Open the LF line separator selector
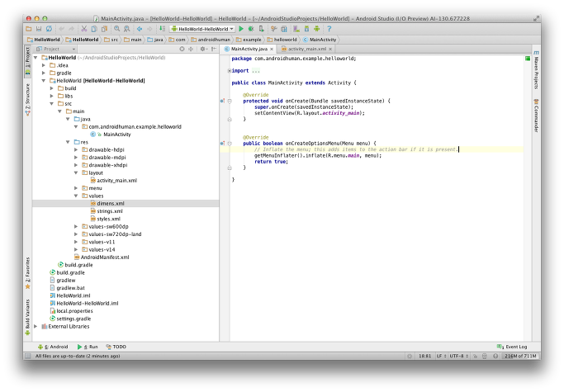 pyautogui.click(x=441, y=357)
